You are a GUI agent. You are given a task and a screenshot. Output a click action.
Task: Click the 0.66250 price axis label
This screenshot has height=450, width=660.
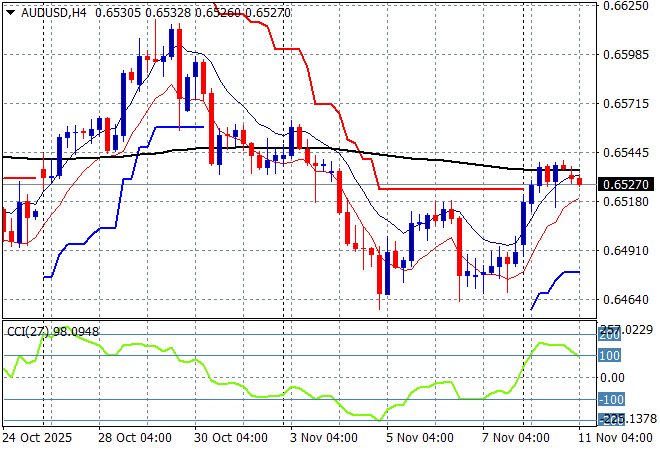tap(627, 5)
